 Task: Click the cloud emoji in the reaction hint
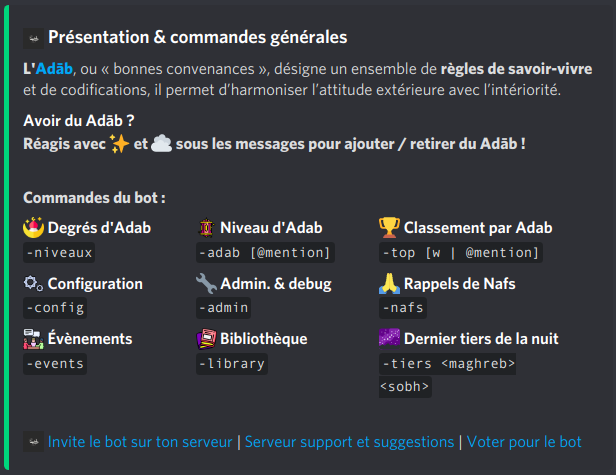[162, 144]
